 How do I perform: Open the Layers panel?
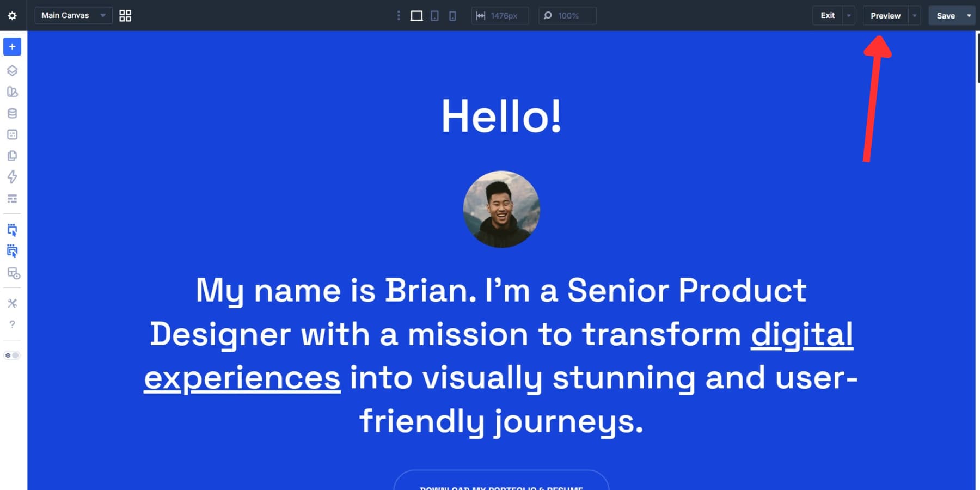pyautogui.click(x=12, y=71)
